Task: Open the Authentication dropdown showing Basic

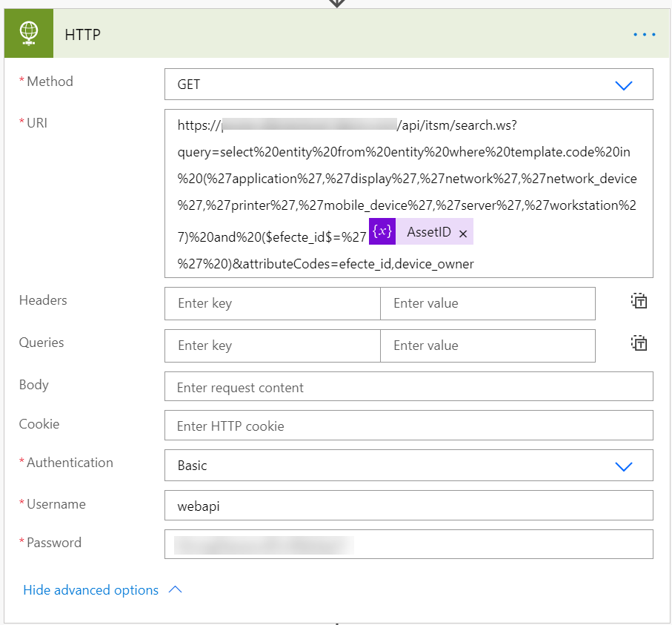Action: [623, 466]
